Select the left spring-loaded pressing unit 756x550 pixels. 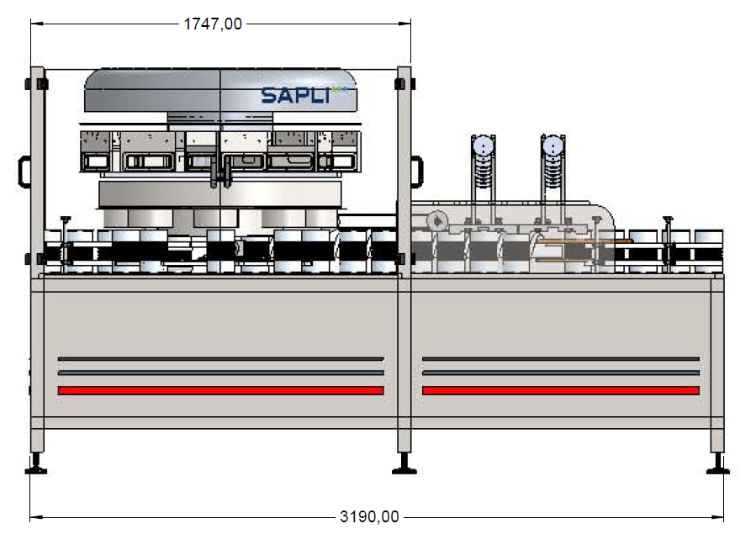482,164
